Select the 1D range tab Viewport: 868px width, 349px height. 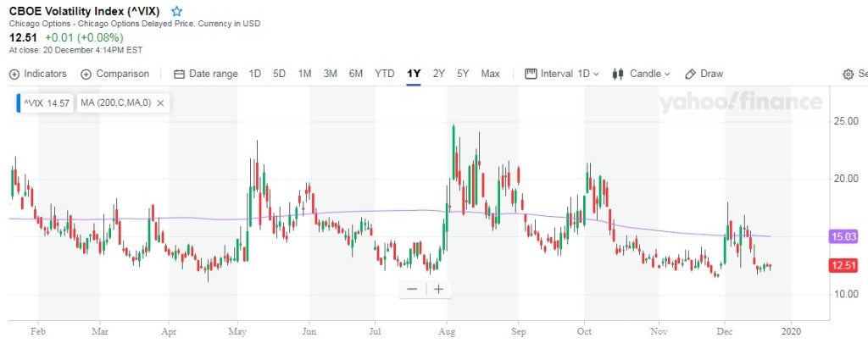254,74
